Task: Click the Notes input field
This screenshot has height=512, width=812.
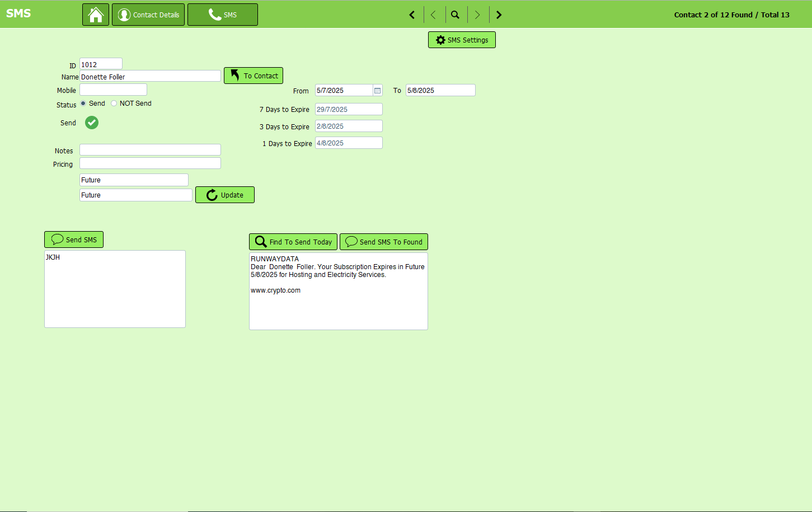Action: [150, 149]
